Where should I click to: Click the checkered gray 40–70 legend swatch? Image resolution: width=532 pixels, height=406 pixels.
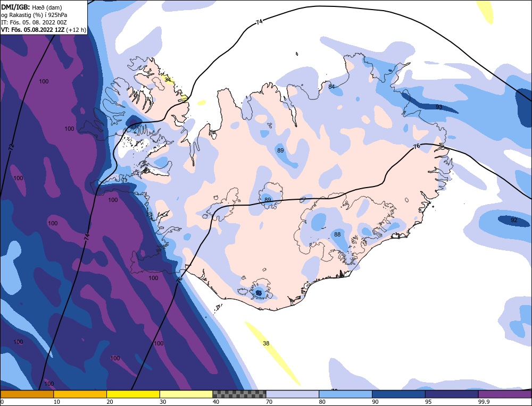pyautogui.click(x=239, y=394)
